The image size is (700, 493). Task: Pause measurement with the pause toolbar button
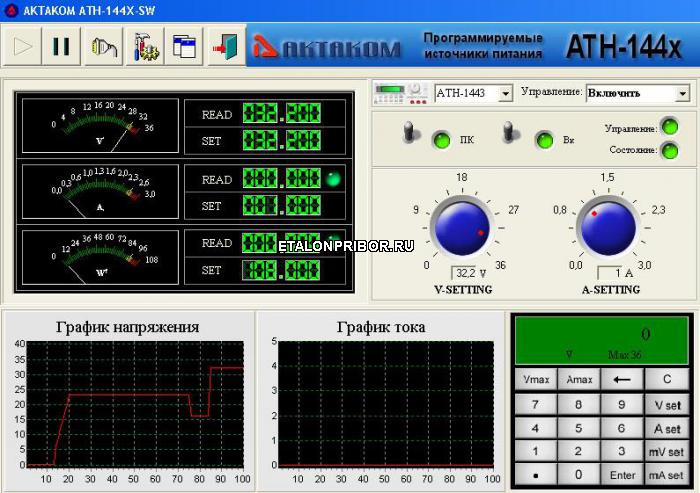click(61, 46)
